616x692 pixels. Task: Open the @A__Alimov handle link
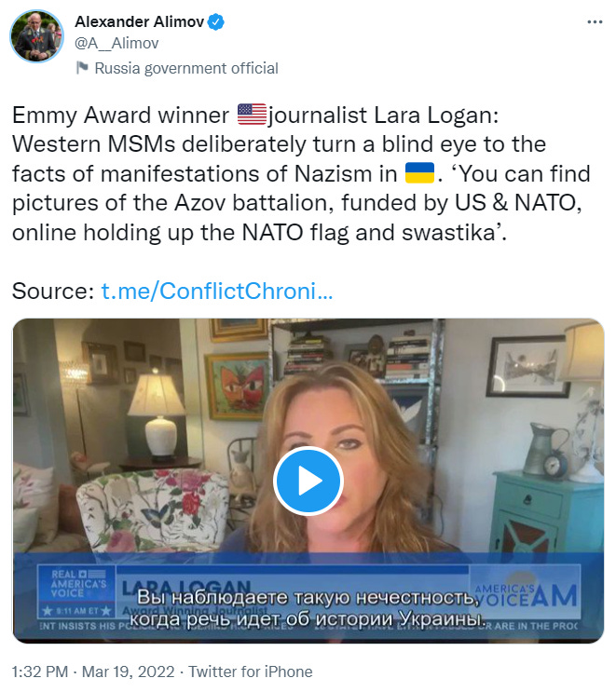[x=116, y=43]
